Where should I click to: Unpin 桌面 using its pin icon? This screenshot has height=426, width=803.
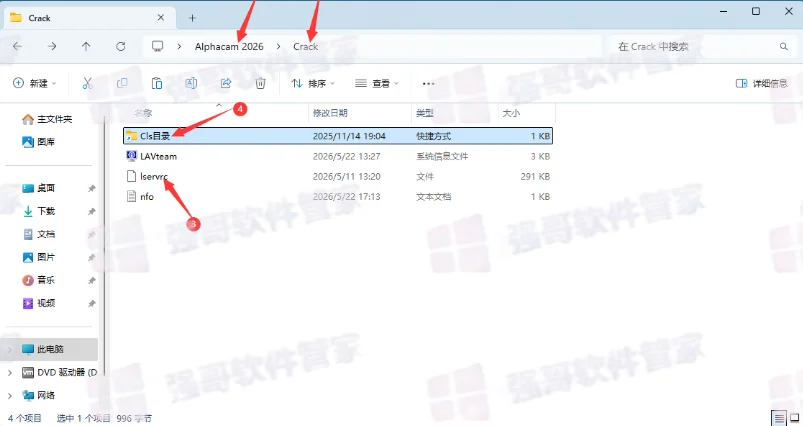tap(92, 188)
